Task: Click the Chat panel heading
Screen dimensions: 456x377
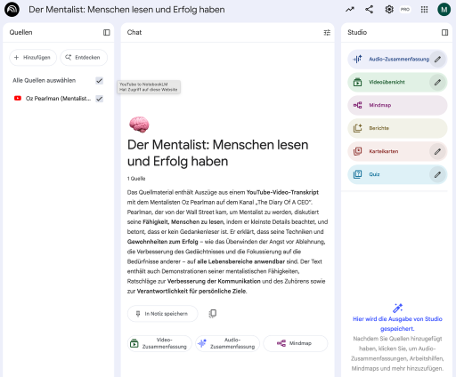Action: point(134,32)
